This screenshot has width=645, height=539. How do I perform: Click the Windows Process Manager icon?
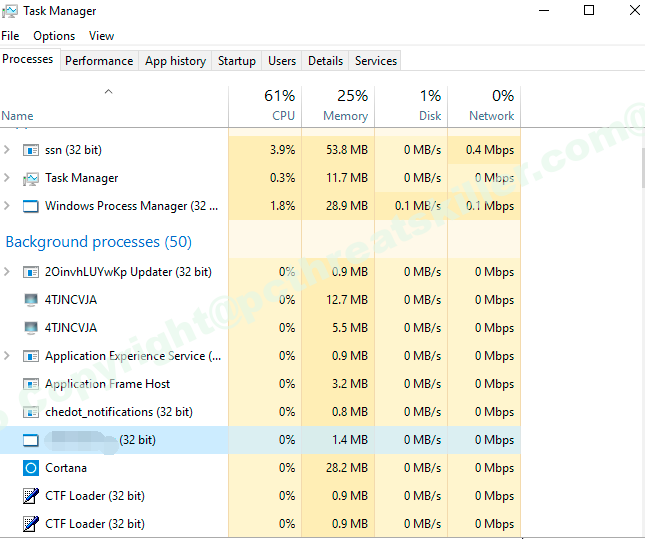coord(31,206)
